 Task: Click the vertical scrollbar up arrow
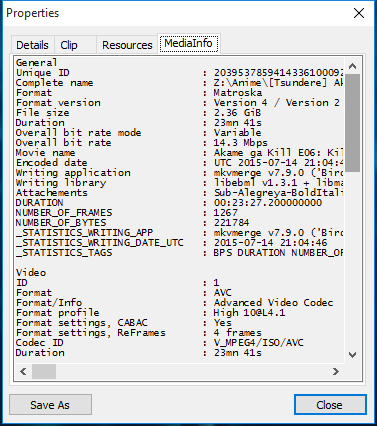(x=352, y=66)
